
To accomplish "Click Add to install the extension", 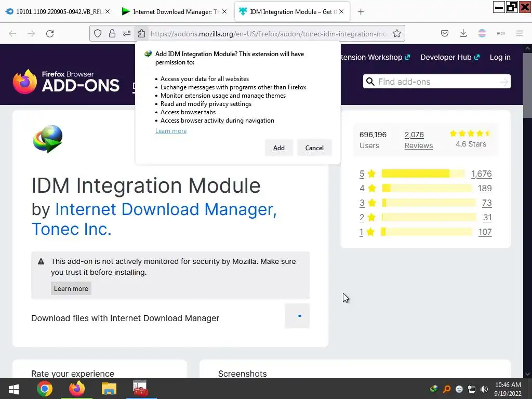I will pos(279,148).
